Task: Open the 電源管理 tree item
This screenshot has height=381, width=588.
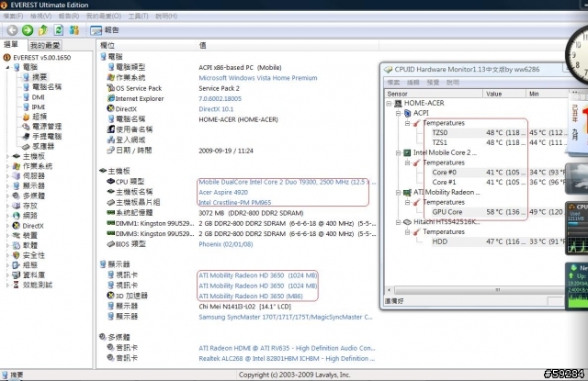Action: (x=47, y=127)
